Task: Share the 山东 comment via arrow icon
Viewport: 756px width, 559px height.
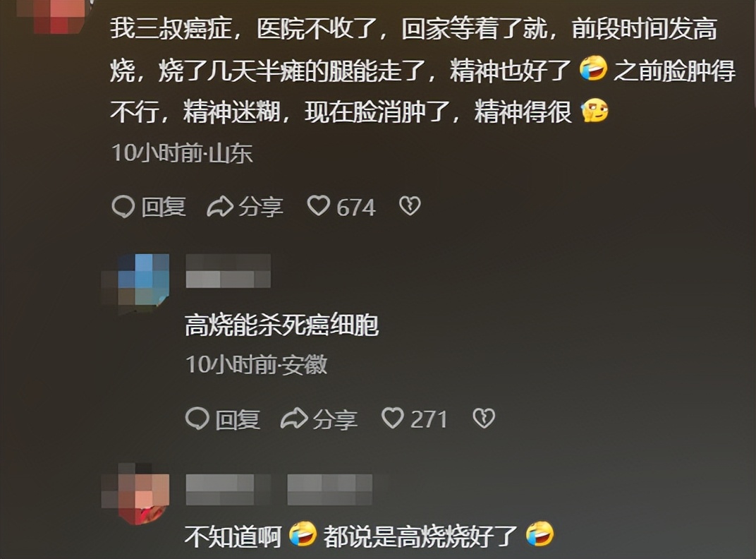Action: pos(220,207)
